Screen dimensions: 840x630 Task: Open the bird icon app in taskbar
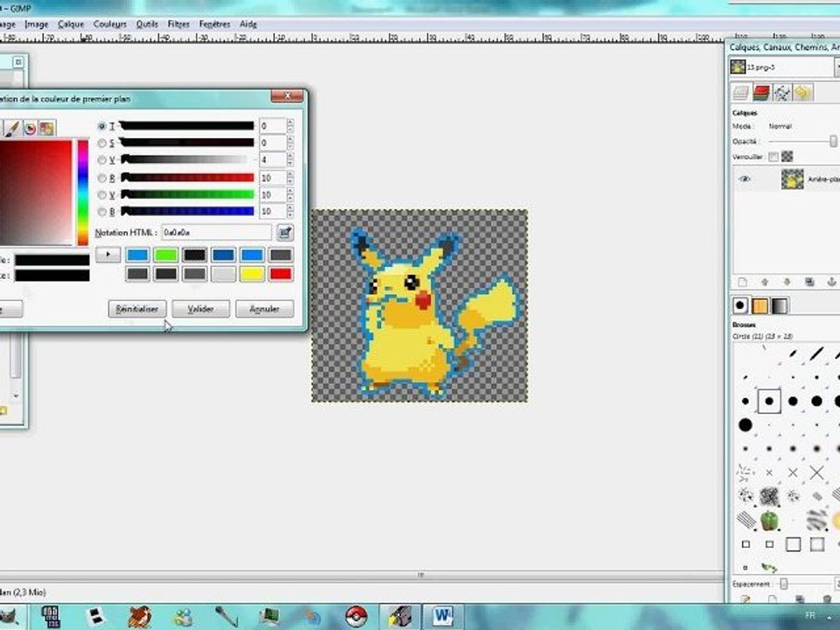click(x=139, y=616)
